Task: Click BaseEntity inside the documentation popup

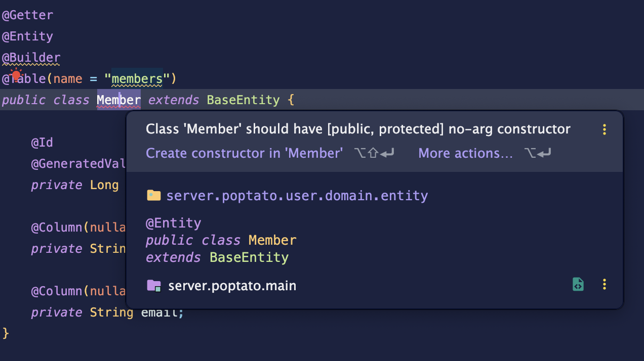Action: coord(249,257)
